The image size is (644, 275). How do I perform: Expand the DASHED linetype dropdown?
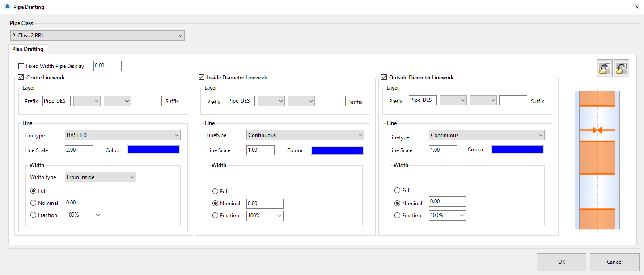123,135
